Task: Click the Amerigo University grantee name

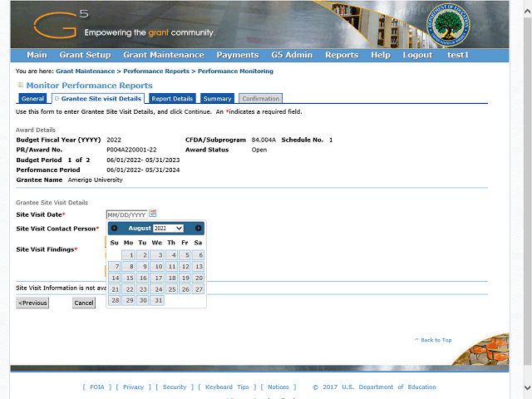Action: [95, 180]
